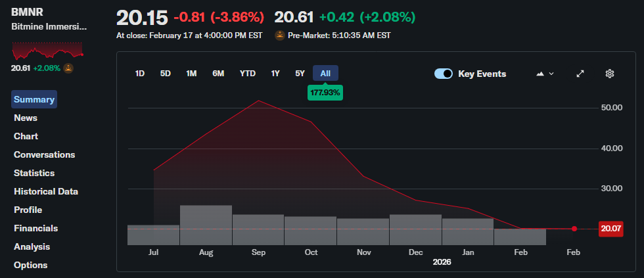
Task: Select the YTD range
Action: 248,74
